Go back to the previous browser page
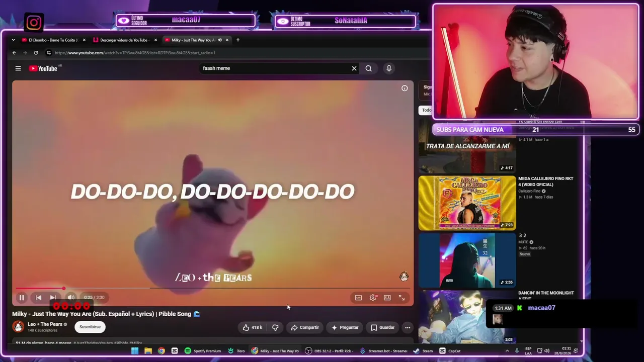This screenshot has height=362, width=644. (14, 53)
